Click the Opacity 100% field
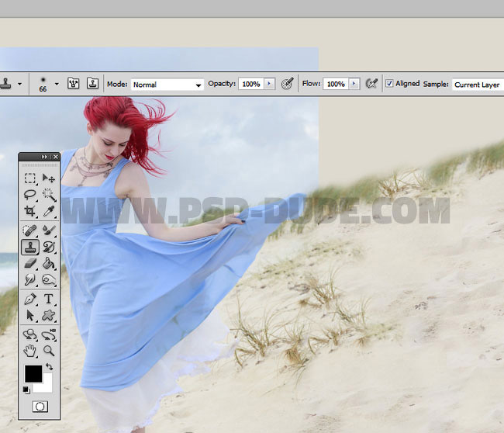The width and height of the screenshot is (504, 433). [x=251, y=84]
